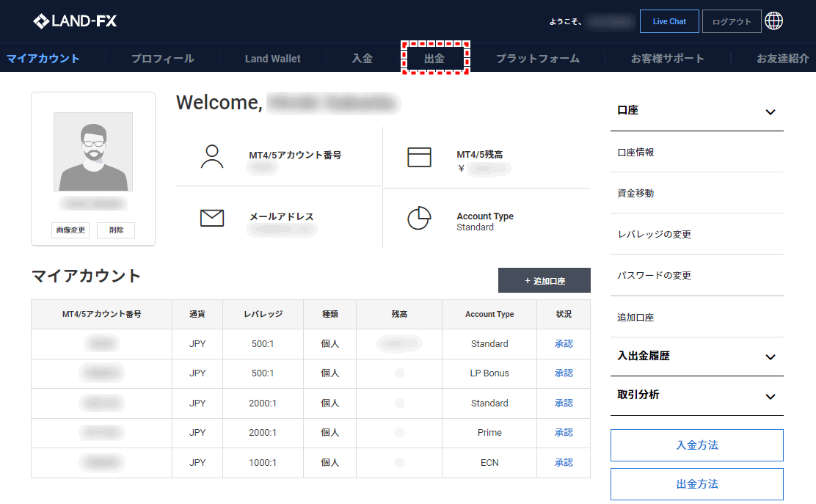816x504 pixels.
Task: Click the MT4/5アカウント番号 table column header
Action: click(101, 314)
